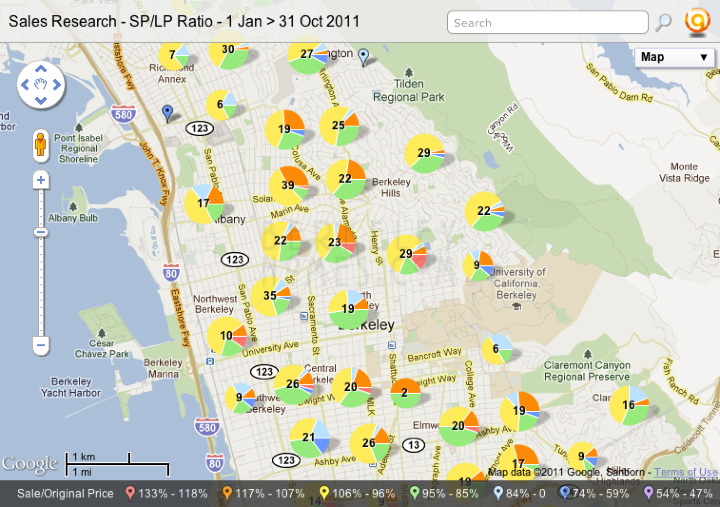Click the yellow 106% - 96% legend entry
Viewport: 720px width, 507px height.
point(357,493)
